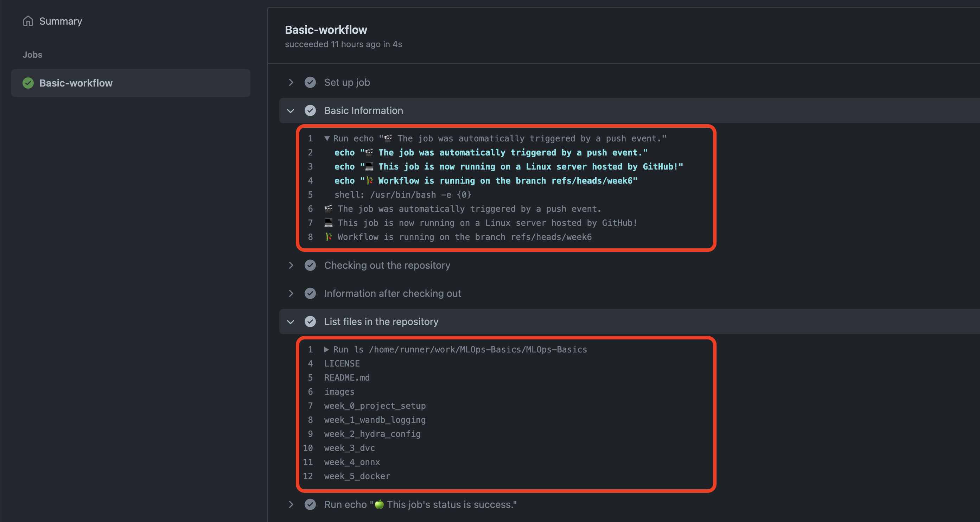The height and width of the screenshot is (522, 980).
Task: Open the Summary page link
Action: tap(61, 21)
